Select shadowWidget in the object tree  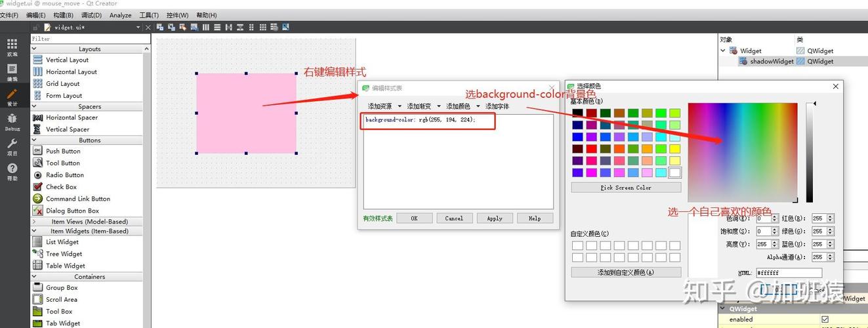pos(772,61)
